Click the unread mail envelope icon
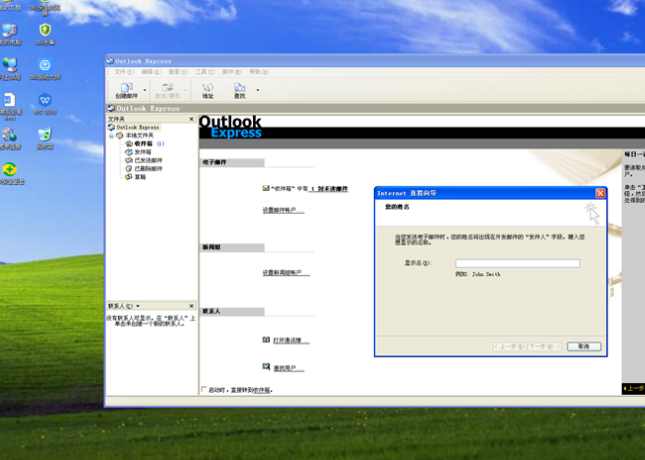Image resolution: width=645 pixels, height=460 pixels. (x=266, y=188)
